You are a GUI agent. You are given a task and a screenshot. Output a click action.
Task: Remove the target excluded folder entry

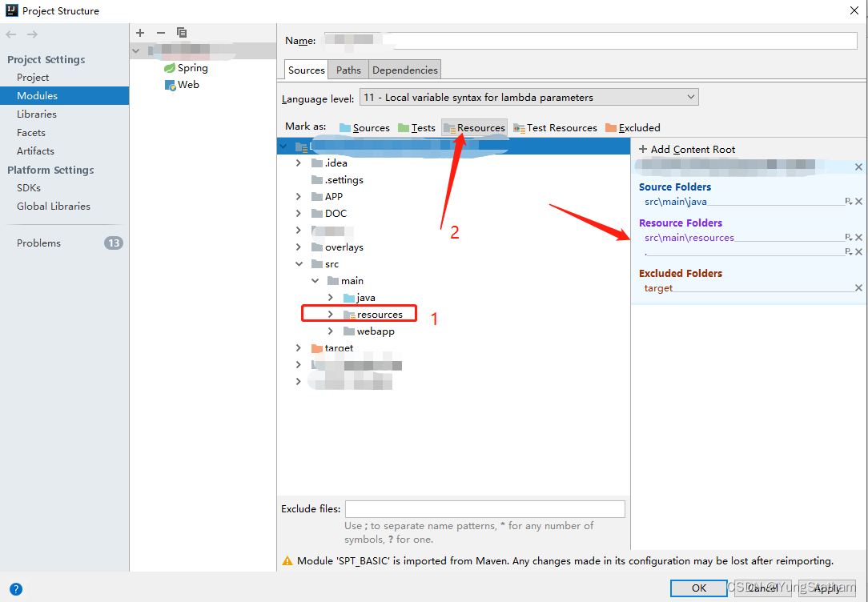coord(858,287)
